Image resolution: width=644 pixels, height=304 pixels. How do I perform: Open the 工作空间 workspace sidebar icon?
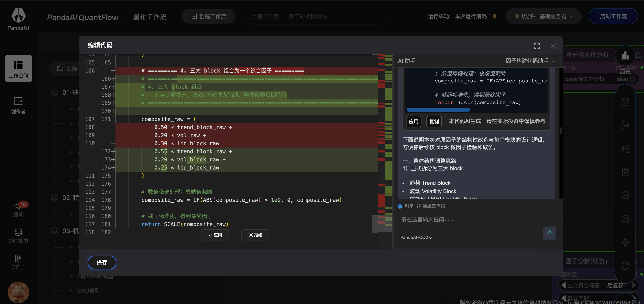point(18,68)
